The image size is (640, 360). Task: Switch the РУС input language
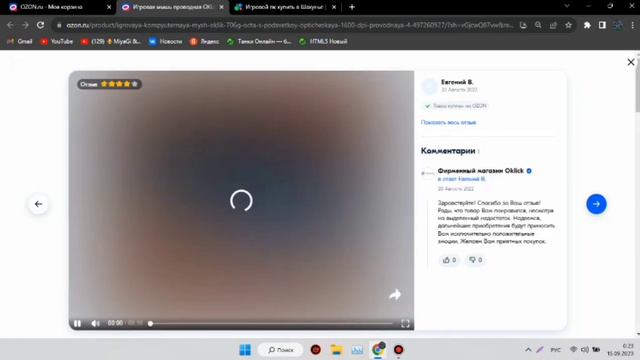tap(555, 350)
